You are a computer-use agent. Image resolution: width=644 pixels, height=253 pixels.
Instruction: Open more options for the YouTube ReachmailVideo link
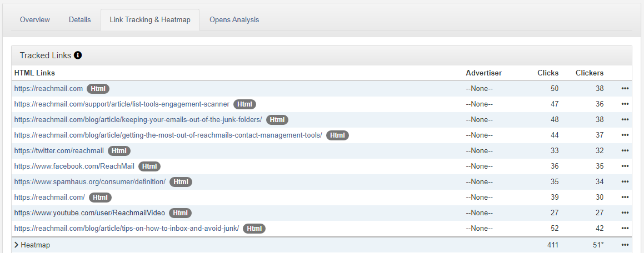coord(625,213)
